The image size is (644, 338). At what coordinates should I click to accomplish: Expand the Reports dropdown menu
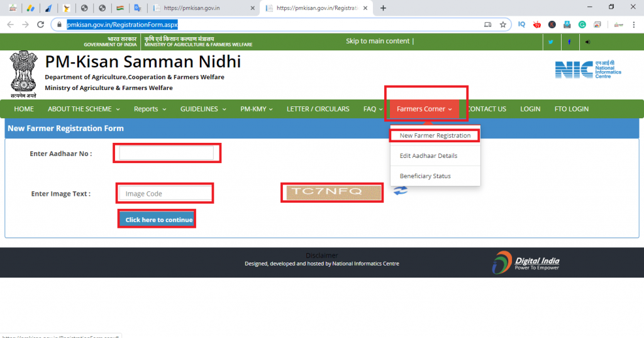(150, 109)
